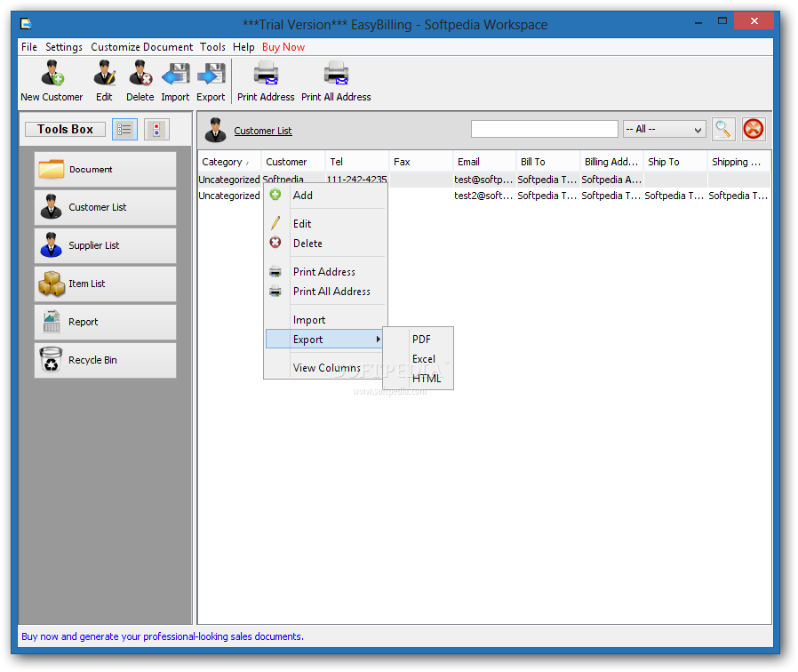The height and width of the screenshot is (672, 798).
Task: Click the Customer List heading link
Action: click(x=263, y=131)
